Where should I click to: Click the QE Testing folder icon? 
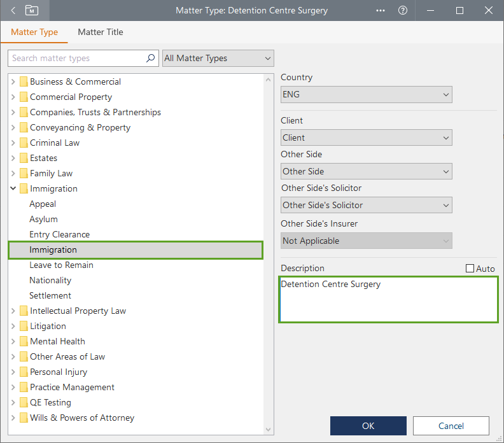[x=24, y=402]
